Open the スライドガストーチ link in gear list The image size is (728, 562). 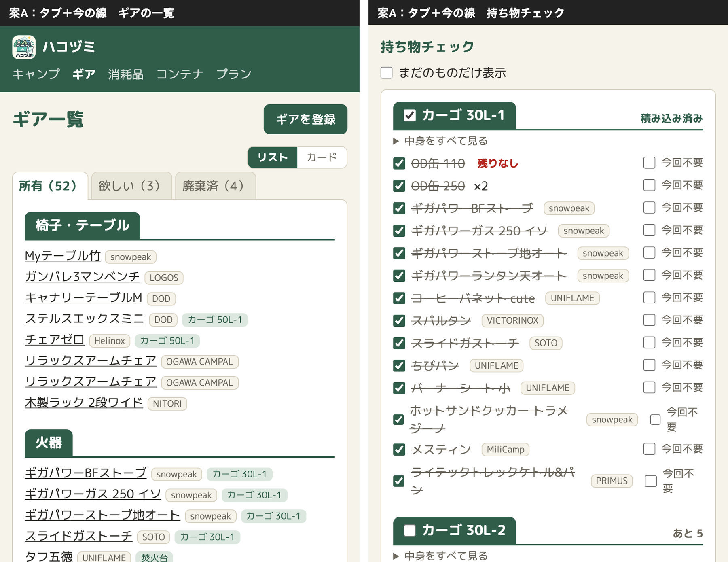click(x=78, y=537)
